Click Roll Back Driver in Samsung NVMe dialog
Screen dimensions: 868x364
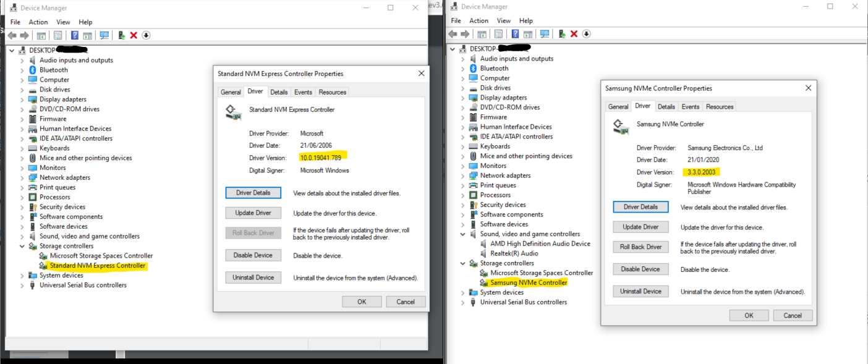641,247
